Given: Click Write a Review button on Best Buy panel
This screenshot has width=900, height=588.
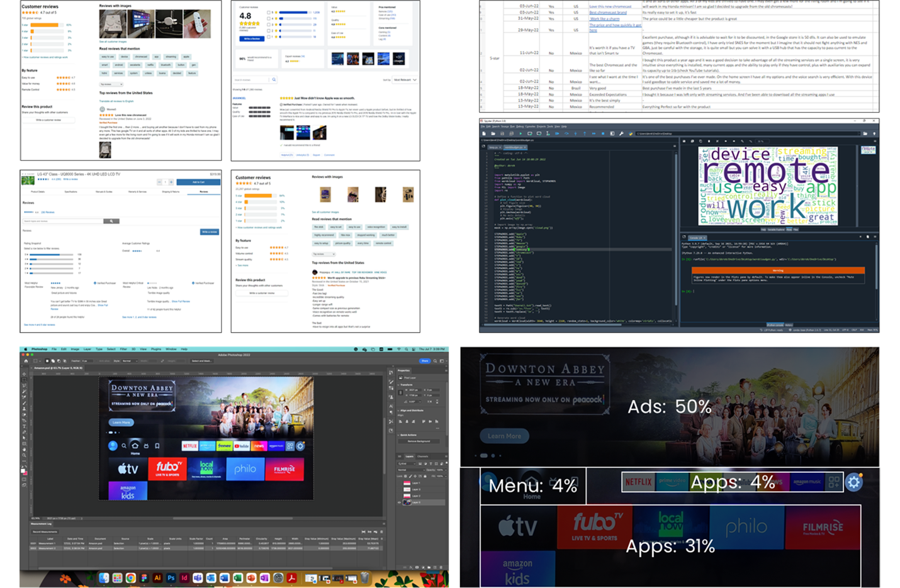Looking at the screenshot, I should pyautogui.click(x=252, y=39).
